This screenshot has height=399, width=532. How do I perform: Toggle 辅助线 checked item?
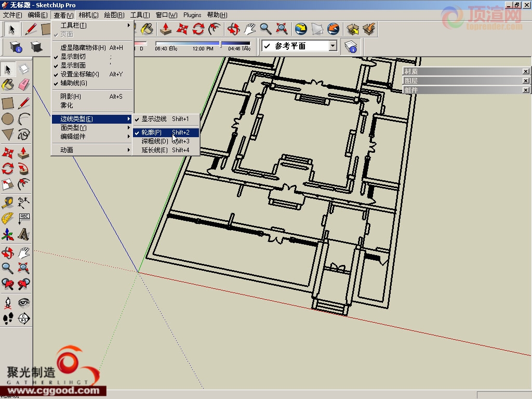point(92,83)
